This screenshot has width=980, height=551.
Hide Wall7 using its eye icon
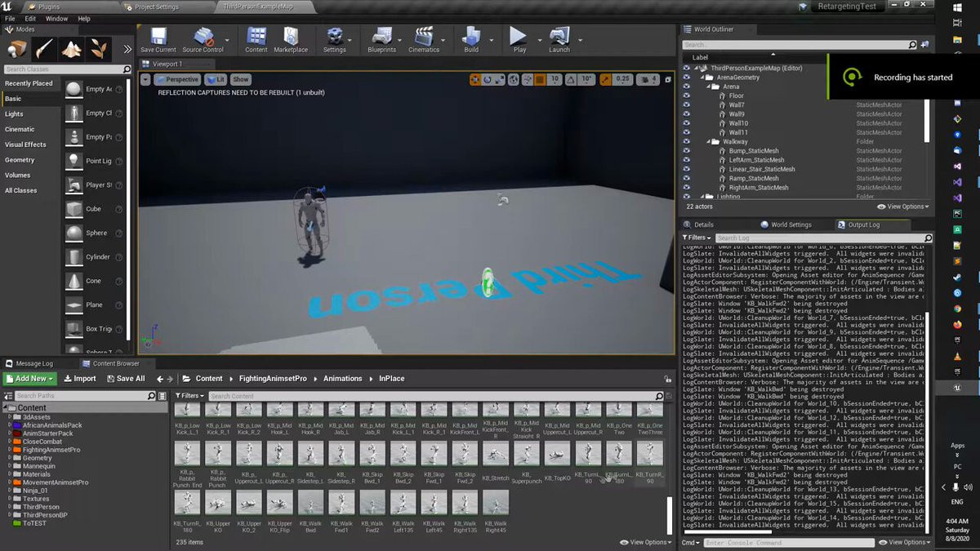coord(686,105)
